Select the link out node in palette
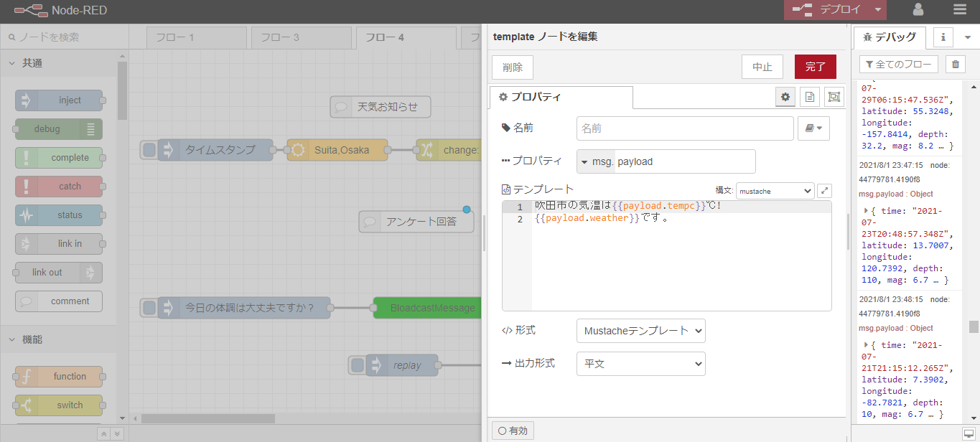 click(x=59, y=273)
